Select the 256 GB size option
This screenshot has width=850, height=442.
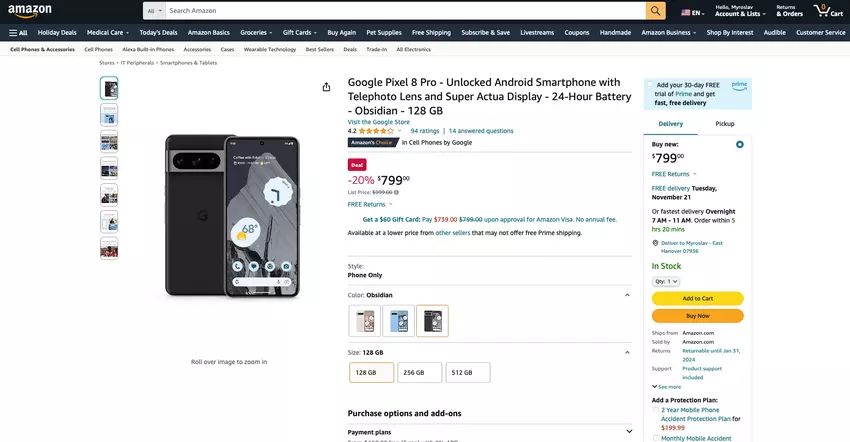(x=413, y=372)
